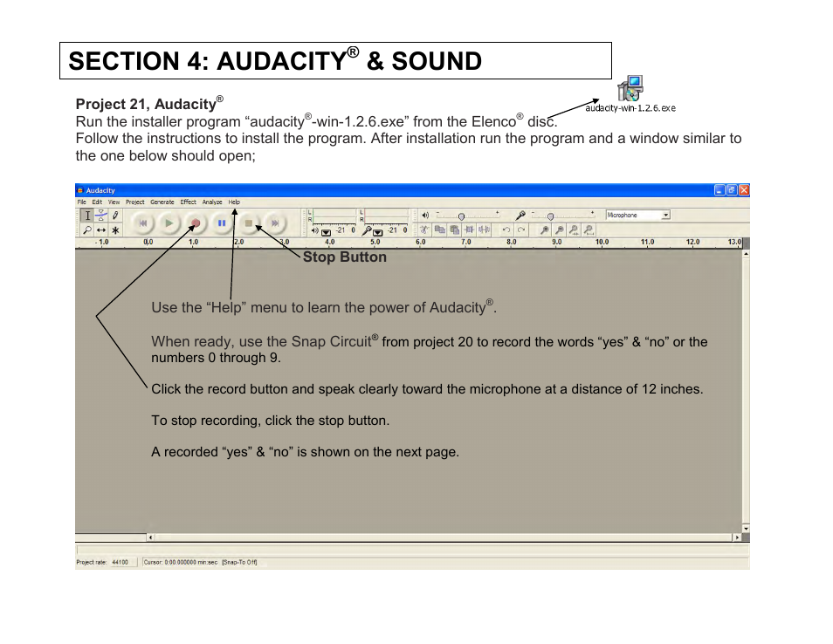
Task: Click the vertical scrollbar down arrow
Action: [x=746, y=528]
